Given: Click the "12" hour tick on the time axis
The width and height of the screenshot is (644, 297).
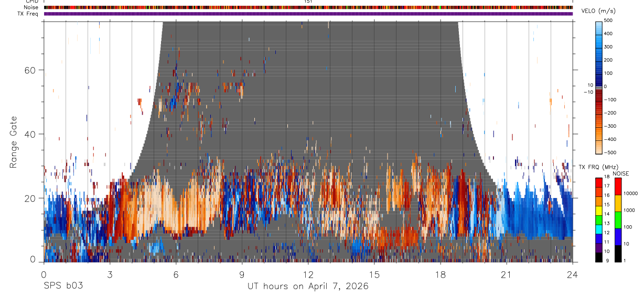Looking at the screenshot, I should click(308, 274).
